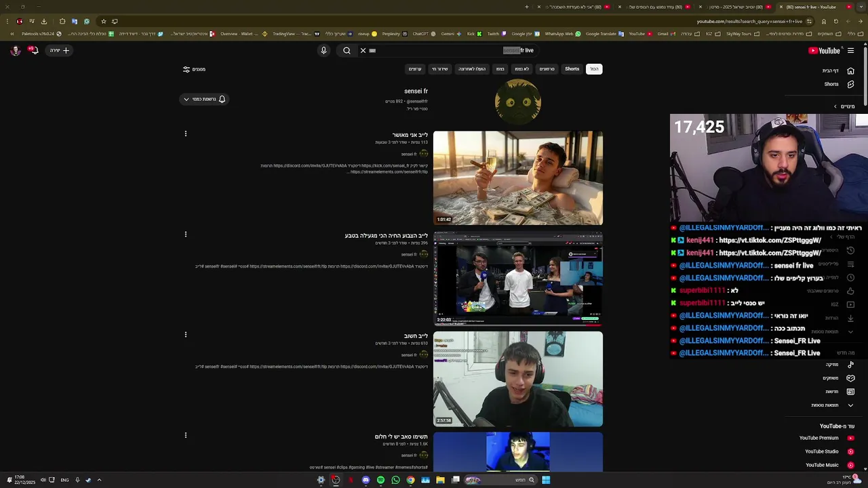Screen dimensions: 868x488
Task: Click the magnifier search button
Action: (347, 50)
